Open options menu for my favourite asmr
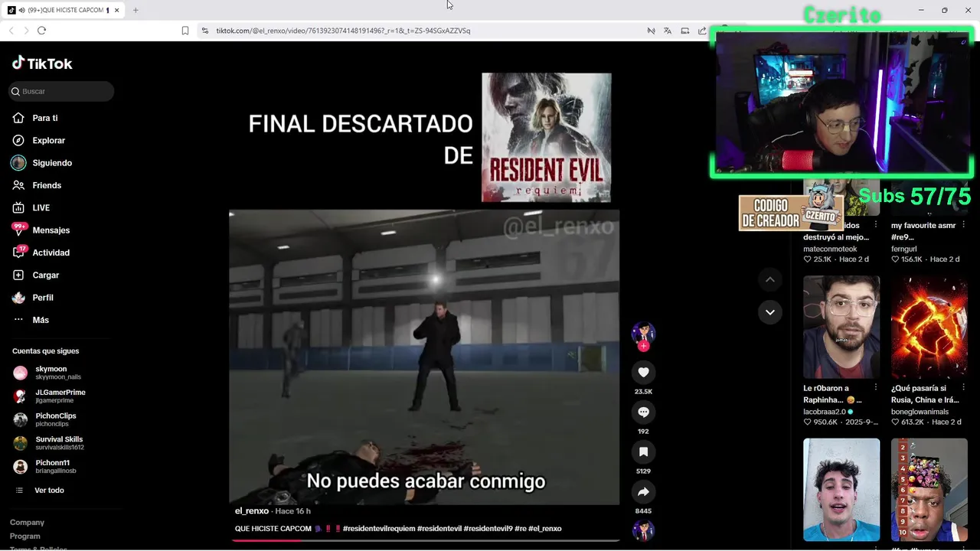Screen dimensions: 980x551 point(964,226)
